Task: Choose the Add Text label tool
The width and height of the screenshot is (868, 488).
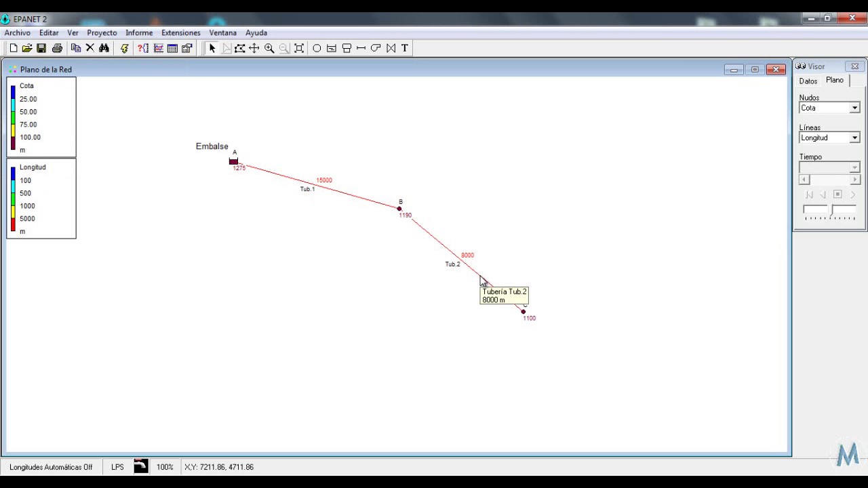Action: [x=405, y=48]
